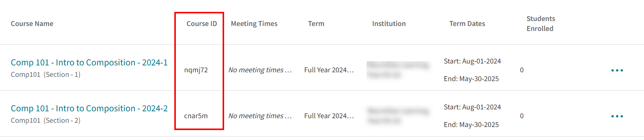Click the Course ID column header
This screenshot has height=140, width=644.
(x=202, y=24)
